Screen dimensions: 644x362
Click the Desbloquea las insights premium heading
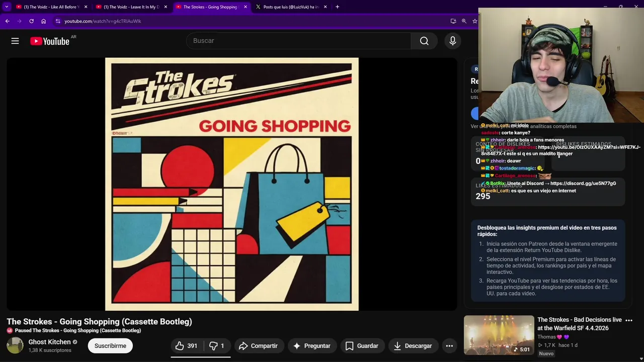pos(547,231)
